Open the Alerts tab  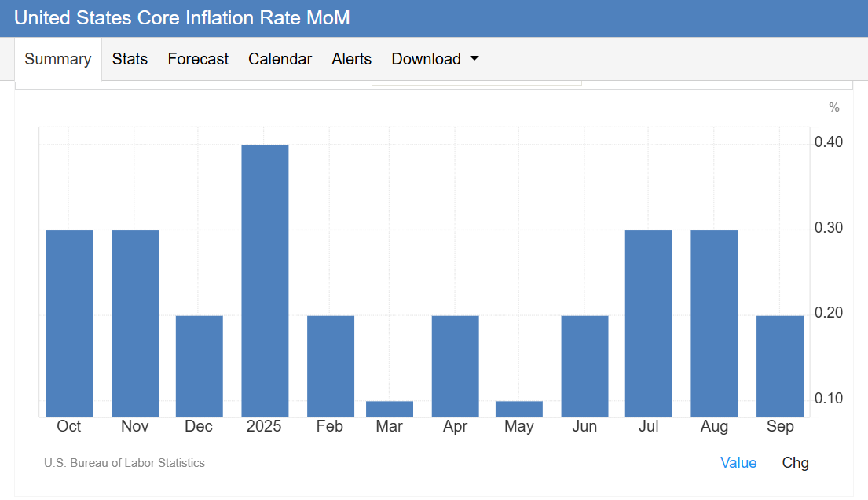(x=351, y=59)
